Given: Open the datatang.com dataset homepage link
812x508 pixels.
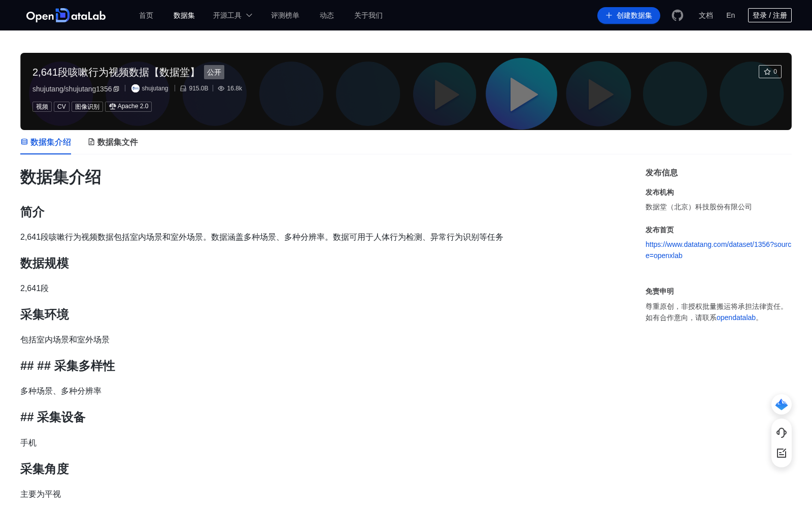Looking at the screenshot, I should pos(718,250).
